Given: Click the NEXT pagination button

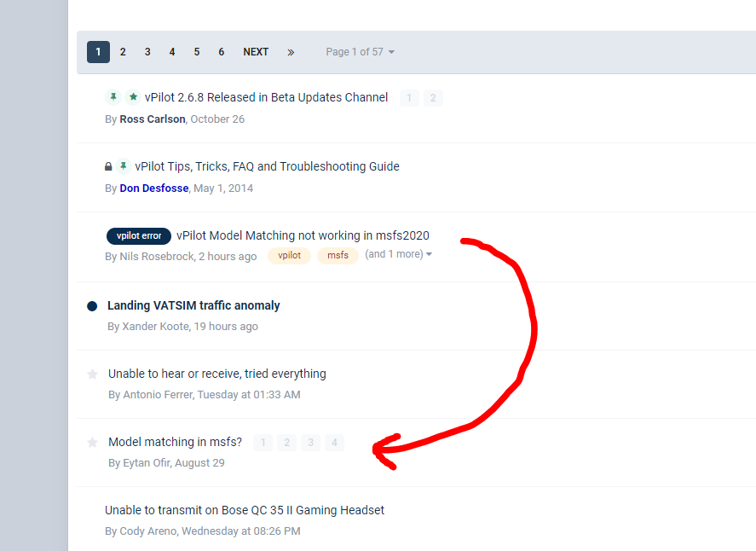Looking at the screenshot, I should [x=256, y=52].
